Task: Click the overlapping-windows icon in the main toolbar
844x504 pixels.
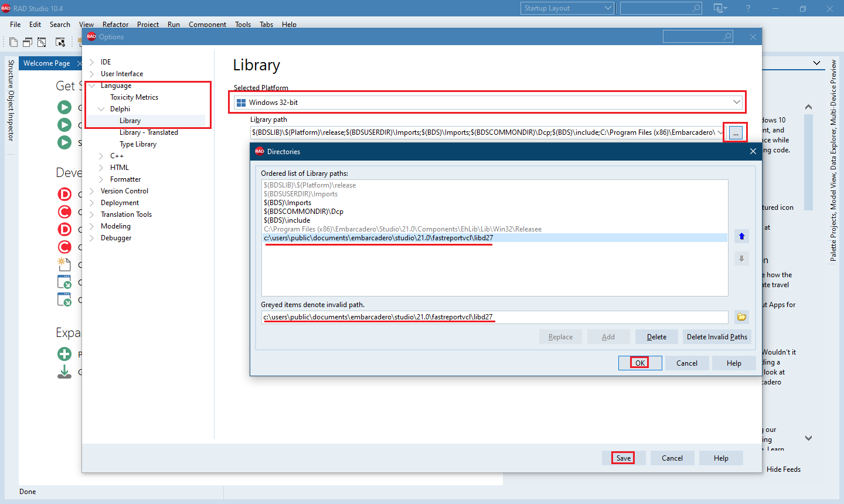Action: (x=28, y=42)
